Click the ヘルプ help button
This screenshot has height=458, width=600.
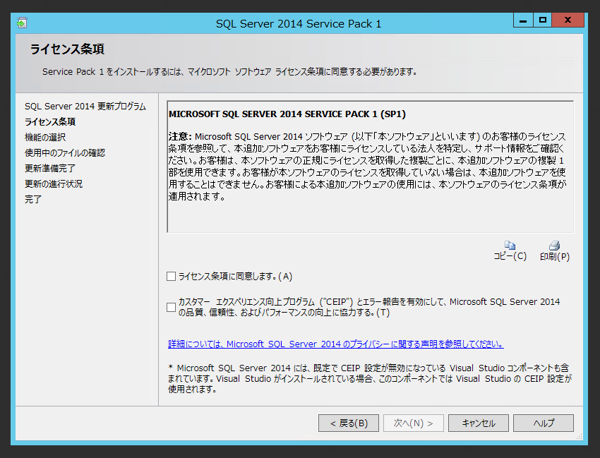coord(543,423)
